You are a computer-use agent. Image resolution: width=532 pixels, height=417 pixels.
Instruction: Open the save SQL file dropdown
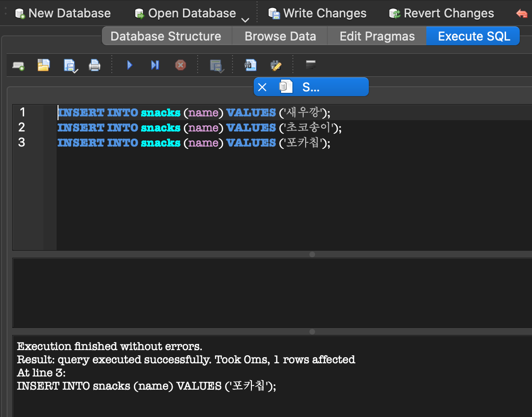click(71, 66)
